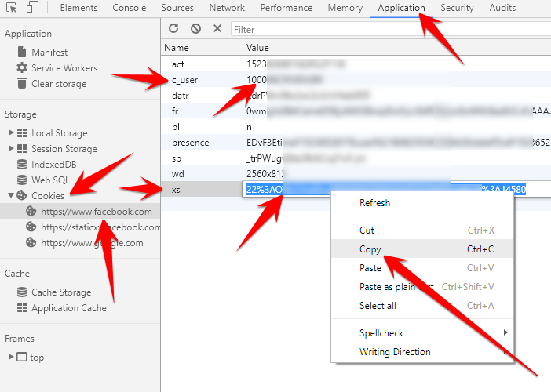
Task: Click the Cache Storage database icon
Action: pos(22,292)
